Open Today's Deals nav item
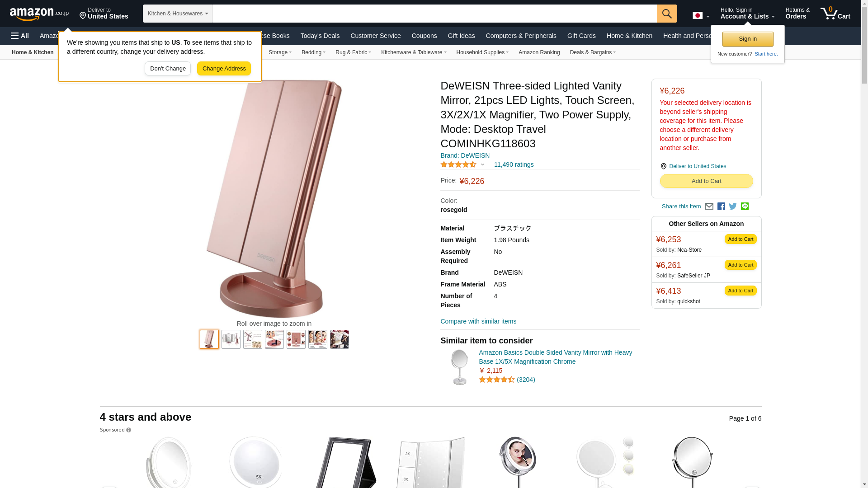868x488 pixels. [x=320, y=36]
